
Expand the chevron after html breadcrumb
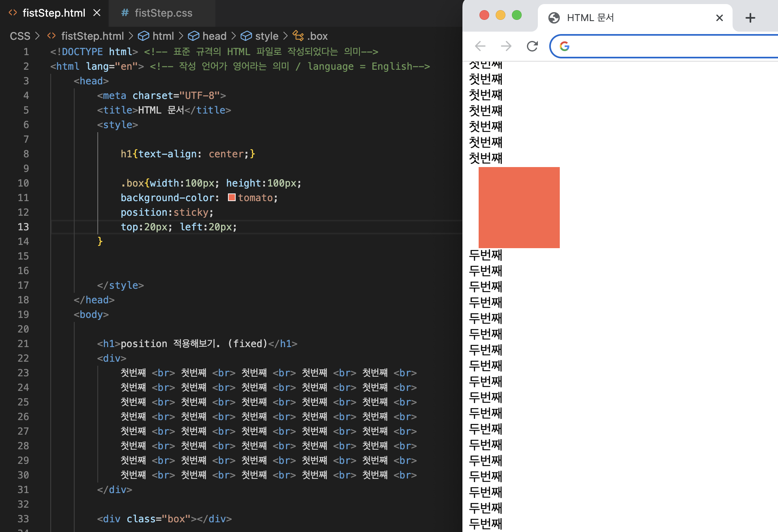tap(181, 36)
